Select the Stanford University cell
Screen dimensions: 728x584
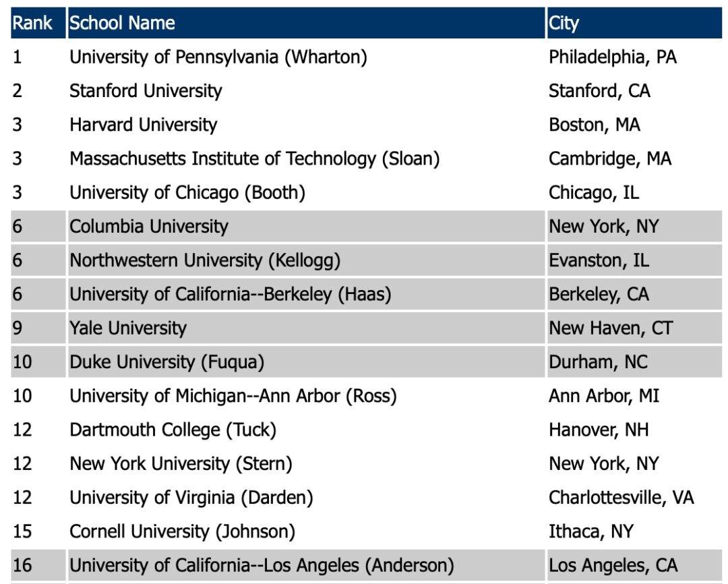point(146,90)
